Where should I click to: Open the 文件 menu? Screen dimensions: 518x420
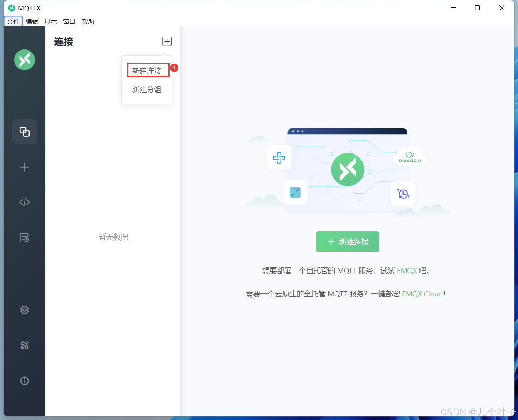13,21
